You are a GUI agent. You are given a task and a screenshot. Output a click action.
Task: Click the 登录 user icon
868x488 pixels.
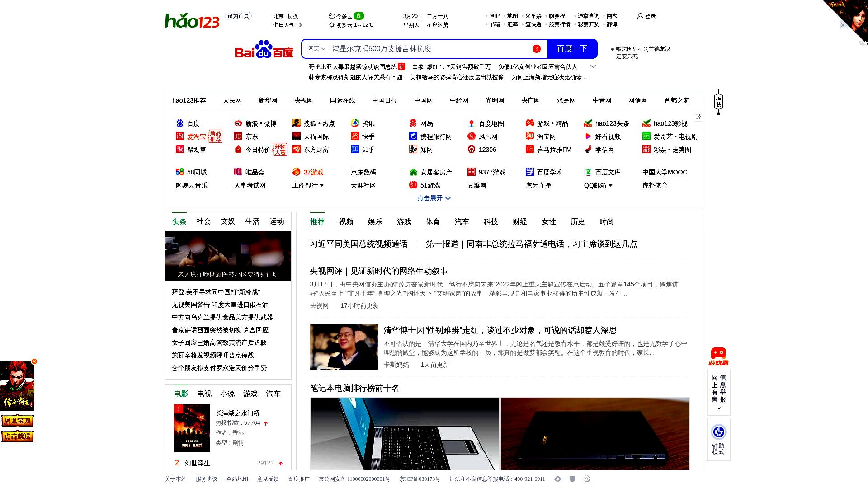(x=640, y=16)
